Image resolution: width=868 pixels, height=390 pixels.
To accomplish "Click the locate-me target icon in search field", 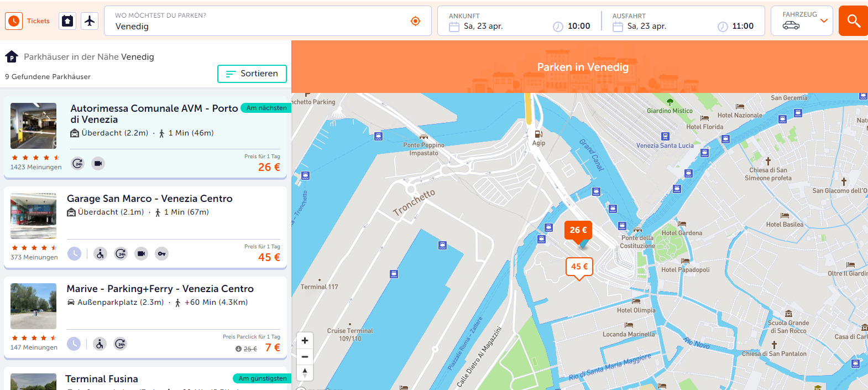I will [x=415, y=21].
